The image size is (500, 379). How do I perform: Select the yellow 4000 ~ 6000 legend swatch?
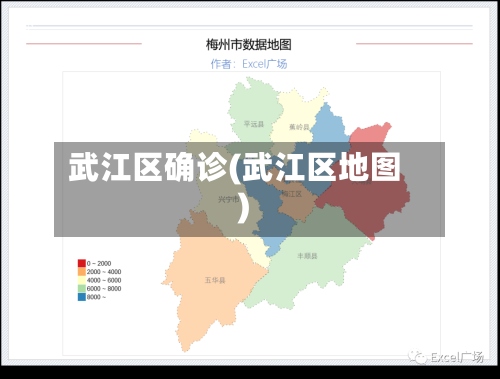82,280
